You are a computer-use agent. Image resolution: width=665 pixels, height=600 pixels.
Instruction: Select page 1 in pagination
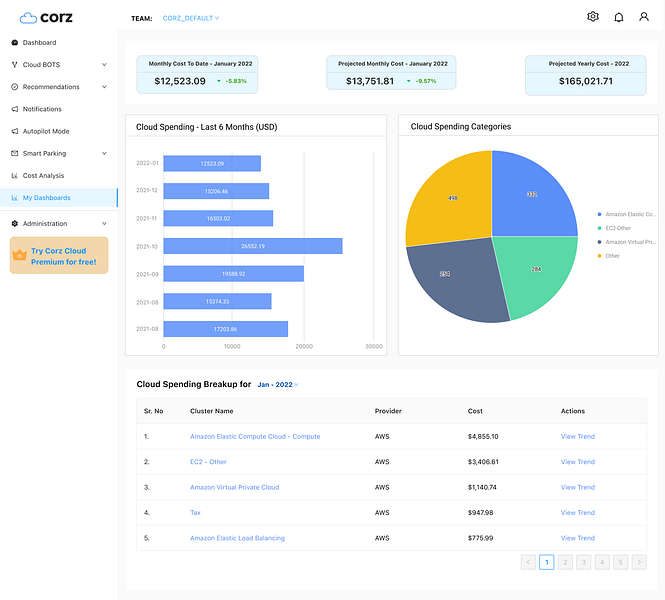[x=547, y=562]
